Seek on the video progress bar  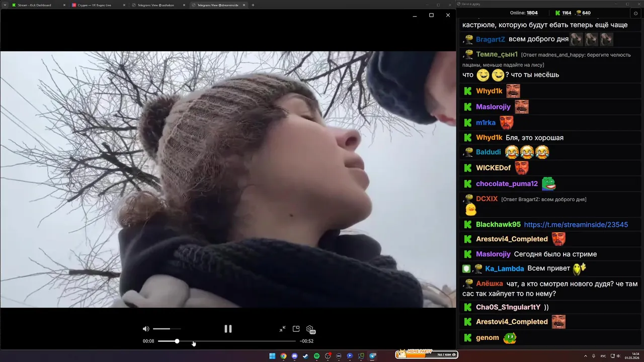click(x=227, y=341)
